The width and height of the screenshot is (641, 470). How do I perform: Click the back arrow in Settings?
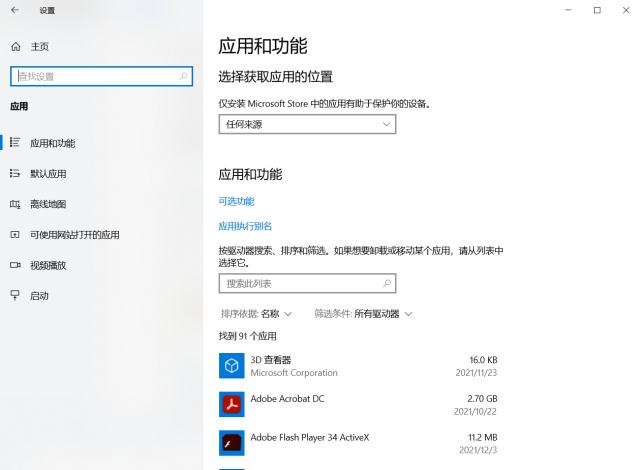(x=15, y=10)
